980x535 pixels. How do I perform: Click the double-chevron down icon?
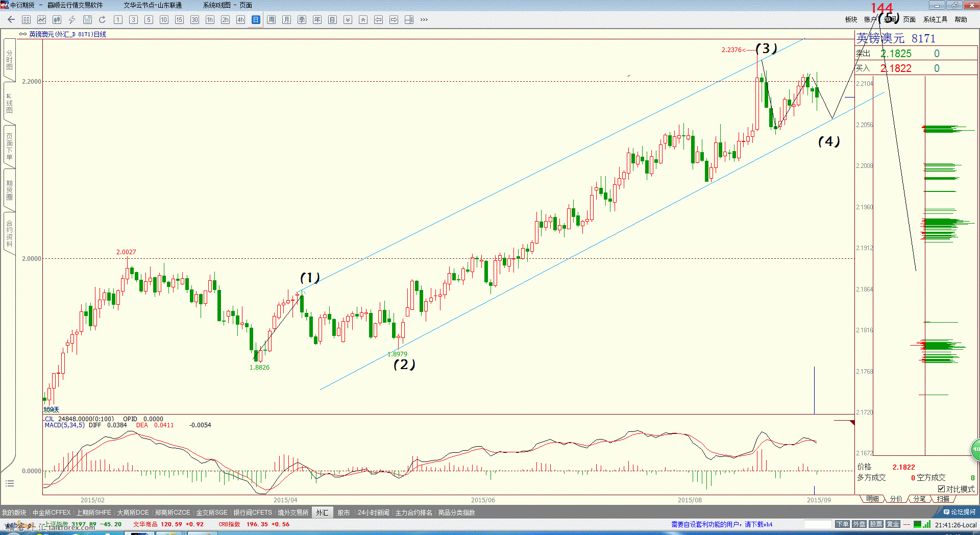pyautogui.click(x=348, y=19)
